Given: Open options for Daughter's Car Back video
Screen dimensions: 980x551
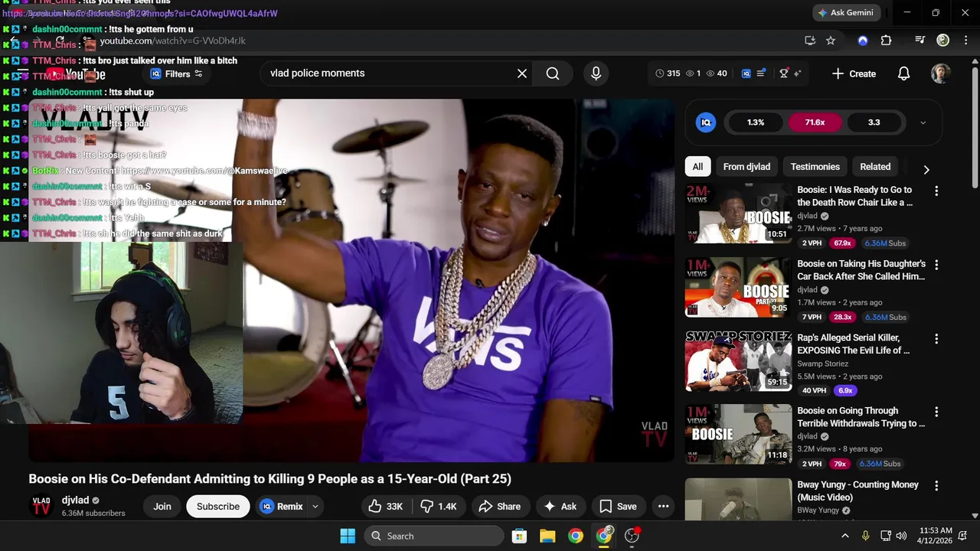Looking at the screenshot, I should pos(936,265).
